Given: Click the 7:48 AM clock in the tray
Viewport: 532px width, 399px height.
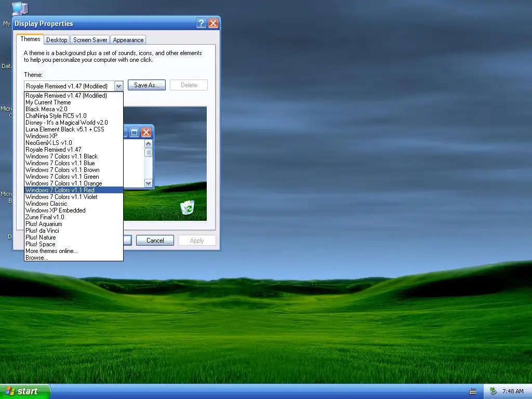Looking at the screenshot, I should click(513, 391).
